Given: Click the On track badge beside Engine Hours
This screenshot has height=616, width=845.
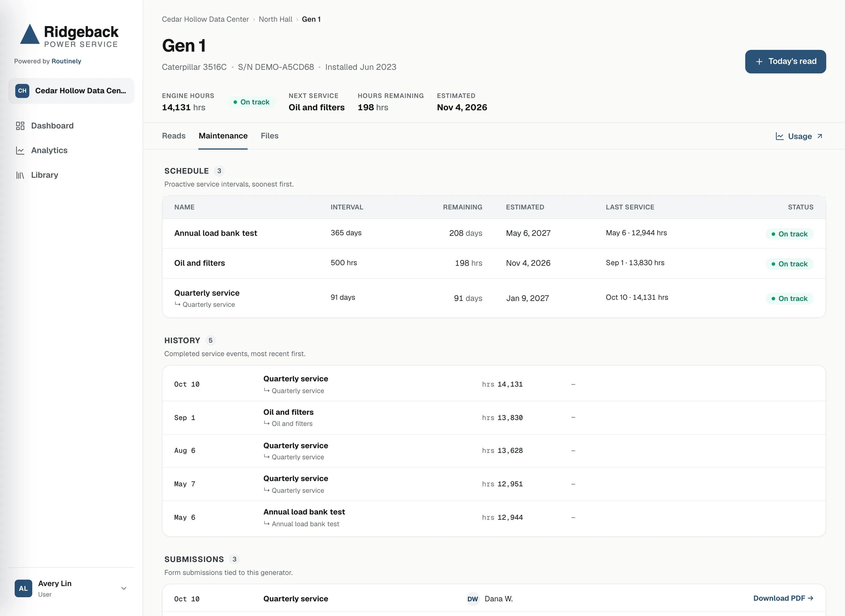Looking at the screenshot, I should (252, 102).
